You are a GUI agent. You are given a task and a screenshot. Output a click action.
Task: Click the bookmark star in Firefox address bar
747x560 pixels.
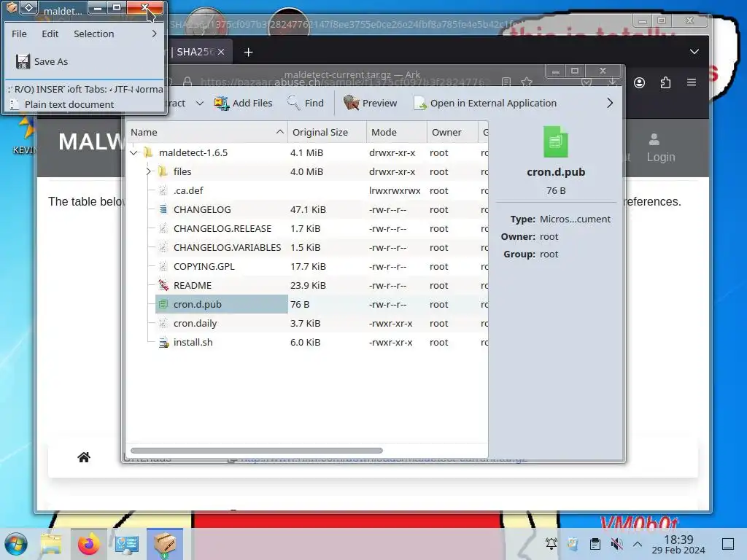[x=527, y=83]
